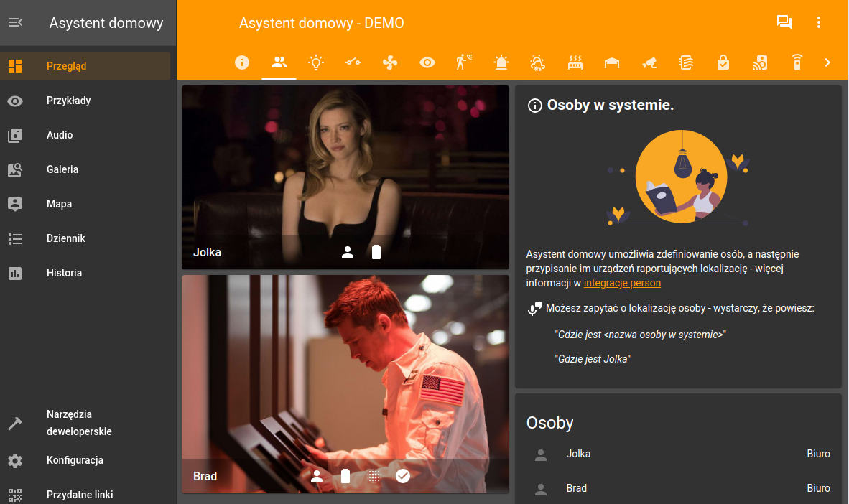
Task: Click Jolka's "Biuro" location state
Action: click(818, 454)
